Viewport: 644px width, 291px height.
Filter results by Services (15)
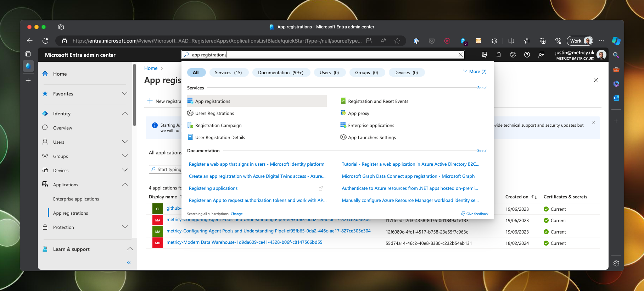(x=228, y=72)
